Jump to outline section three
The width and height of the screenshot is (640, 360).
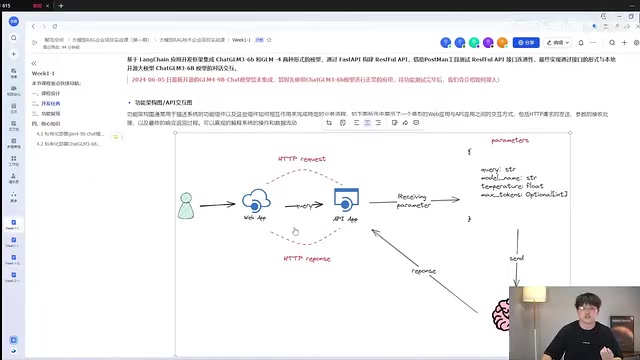[x=46, y=113]
